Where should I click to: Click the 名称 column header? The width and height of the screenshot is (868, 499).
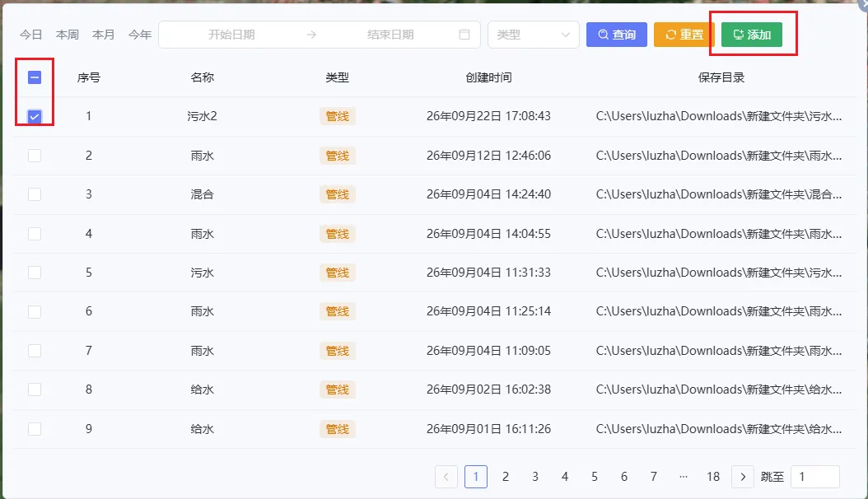(202, 77)
